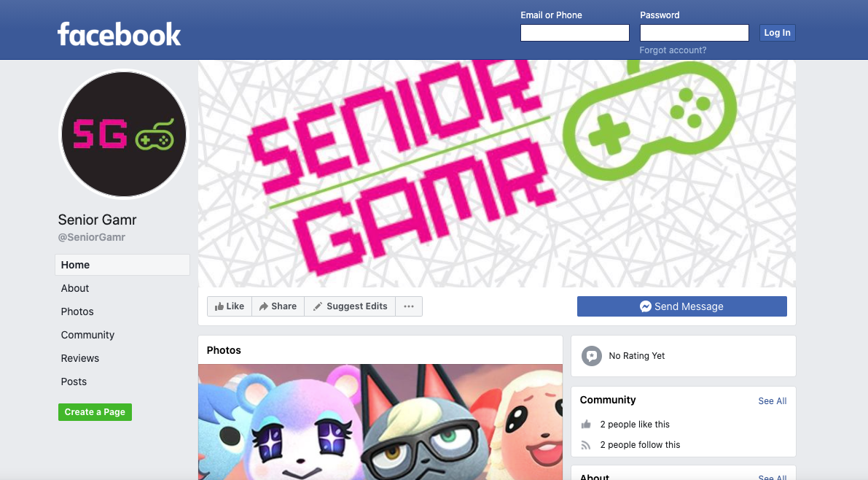Open the Senior Gamr cover photo

pyautogui.click(x=496, y=174)
